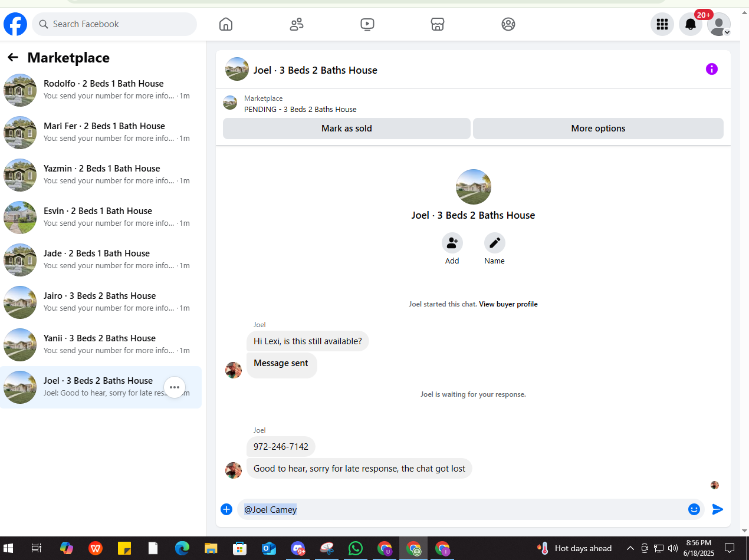The width and height of the screenshot is (749, 560).
Task: Open the Action Center notification icon
Action: 730,548
